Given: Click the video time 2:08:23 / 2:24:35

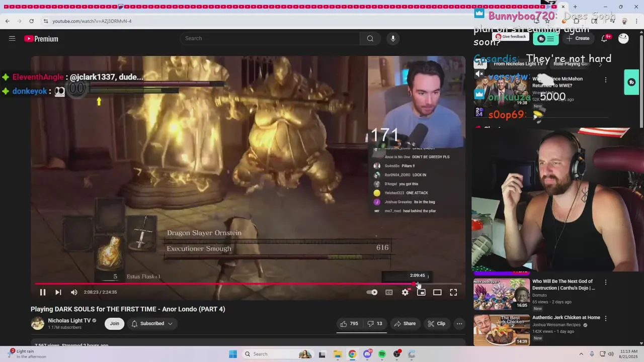Looking at the screenshot, I should 100,292.
